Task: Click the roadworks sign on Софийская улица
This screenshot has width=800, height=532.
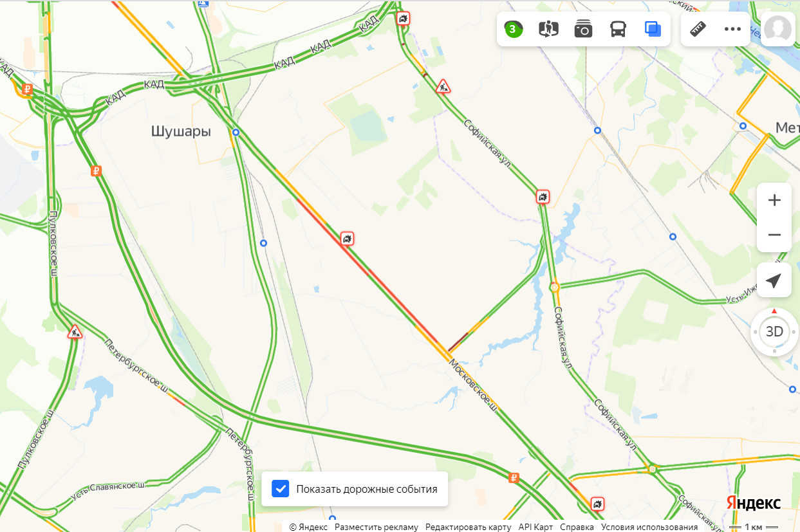Action: (443, 86)
